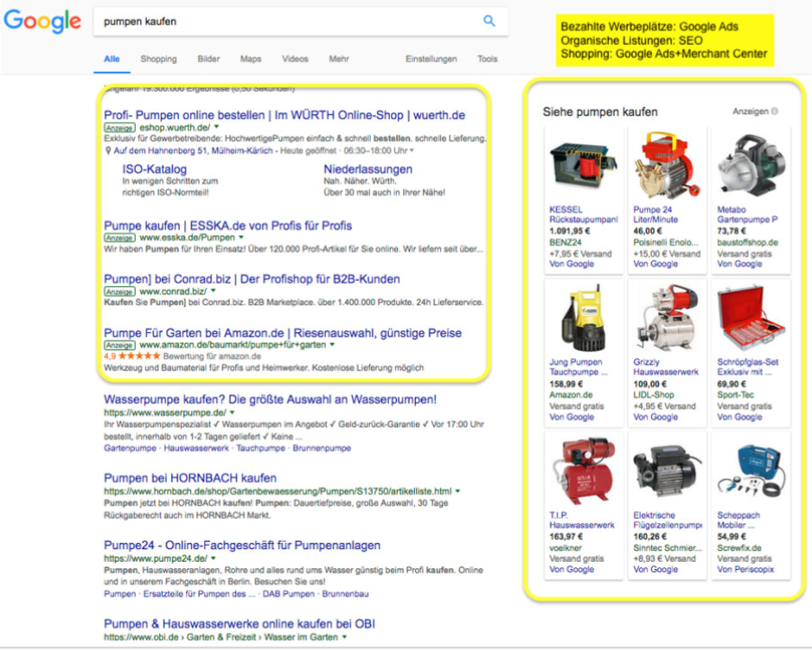Expand dropdown arrow next to eshop.wuerth.de
The width and height of the screenshot is (812, 651).
coord(216,127)
